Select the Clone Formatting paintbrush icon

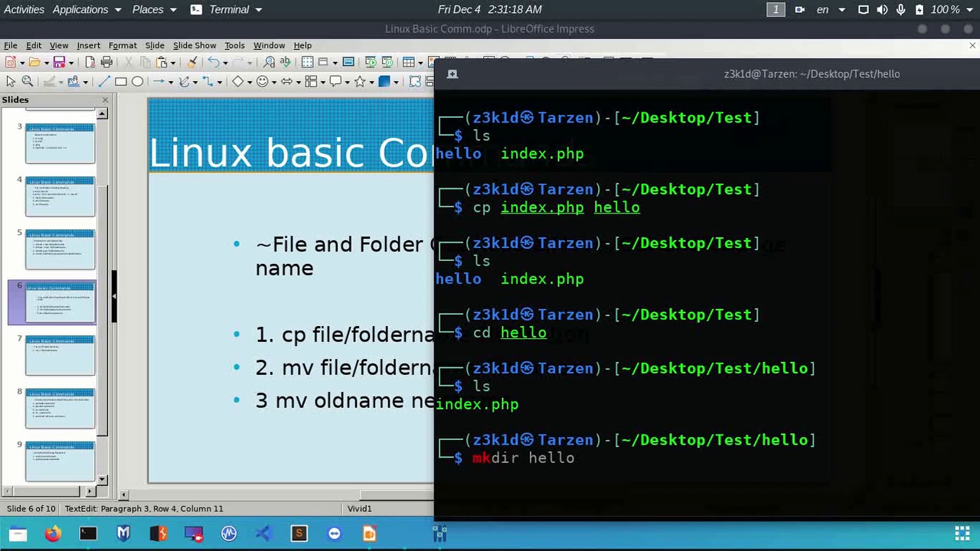pyautogui.click(x=191, y=62)
